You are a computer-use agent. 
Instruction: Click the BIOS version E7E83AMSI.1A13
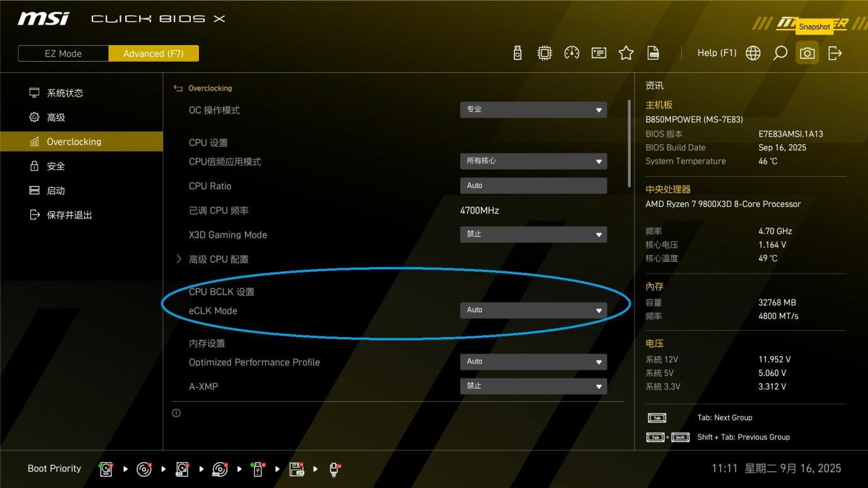point(791,134)
